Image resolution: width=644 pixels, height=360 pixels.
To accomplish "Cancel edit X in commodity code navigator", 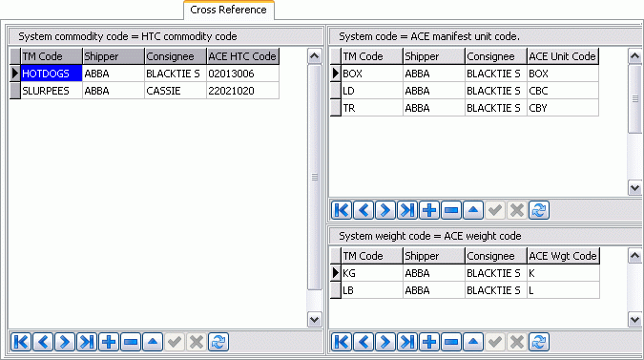I will pyautogui.click(x=197, y=342).
